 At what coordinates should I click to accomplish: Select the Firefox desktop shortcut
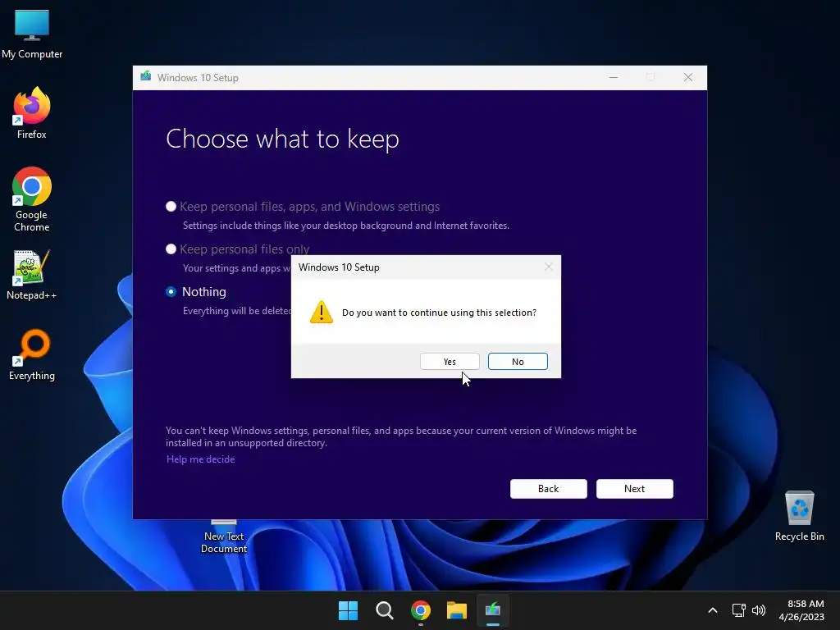click(x=32, y=113)
